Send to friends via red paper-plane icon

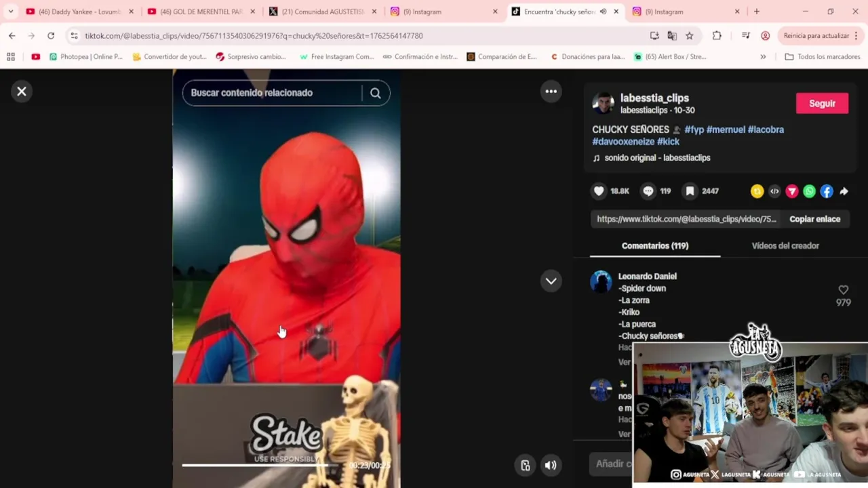[x=791, y=192]
